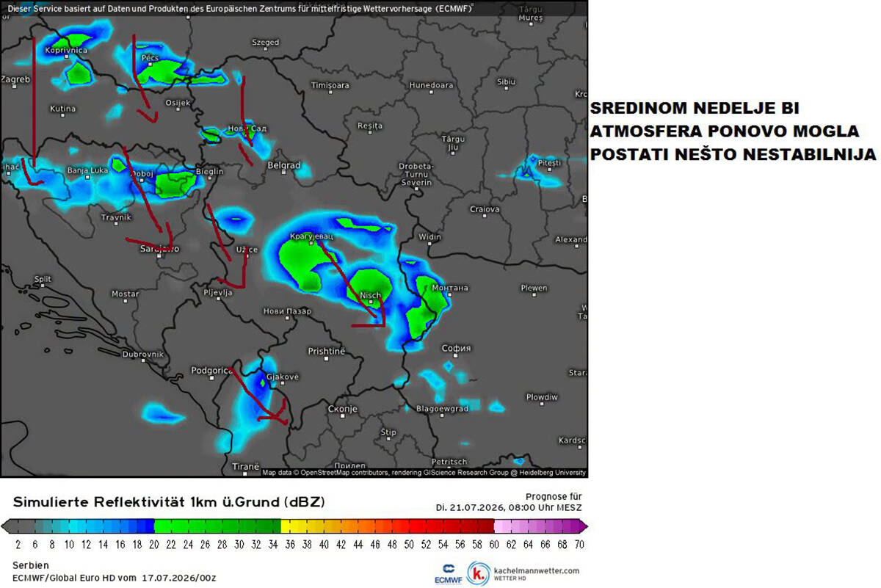
Task: Select the Zagreb city marker
Action: tap(14, 88)
